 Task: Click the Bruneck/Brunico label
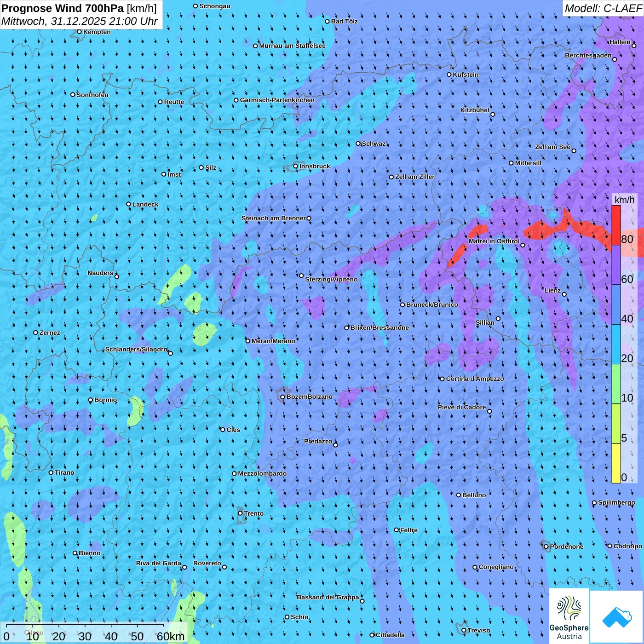432,305
